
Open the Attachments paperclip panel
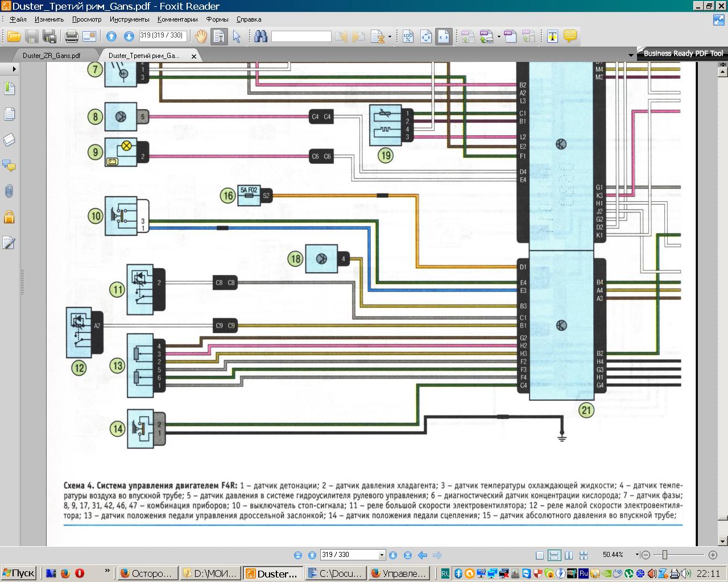click(x=9, y=191)
